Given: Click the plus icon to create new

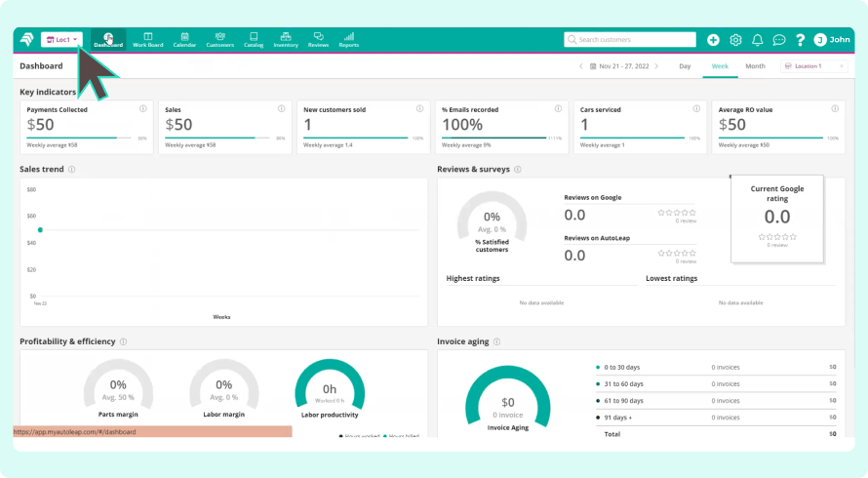Looking at the screenshot, I should (x=713, y=40).
